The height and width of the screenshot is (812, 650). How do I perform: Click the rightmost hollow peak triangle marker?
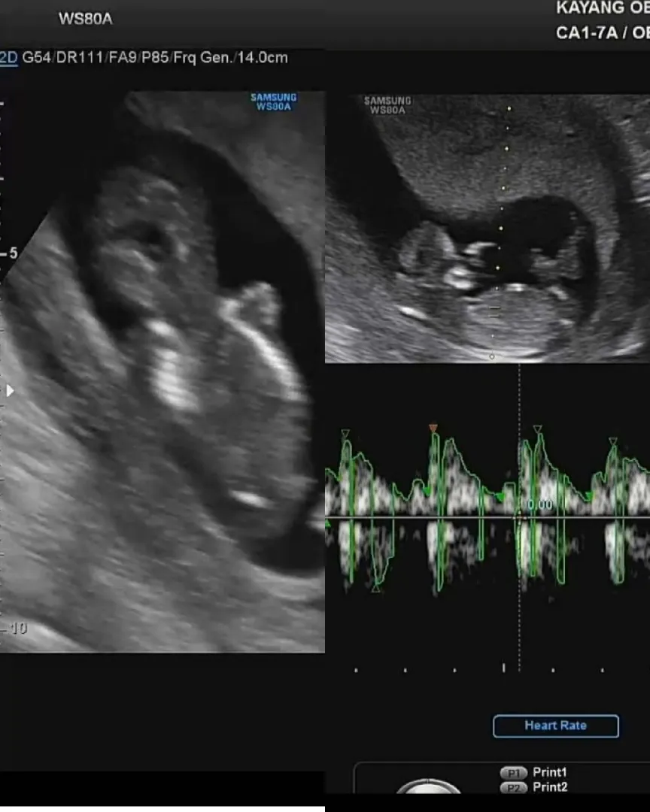pos(613,441)
